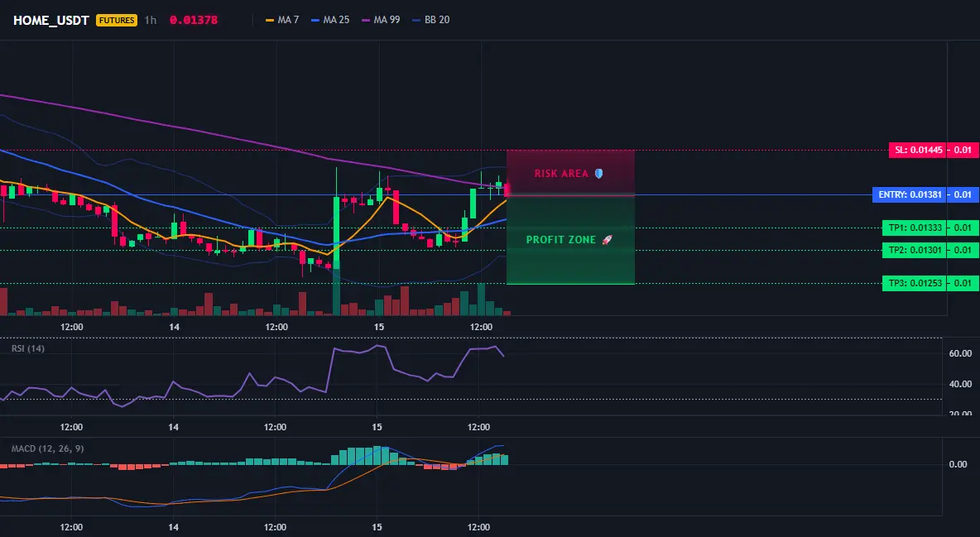The width and height of the screenshot is (980, 537).
Task: Select the 1h timeframe label
Action: coord(151,20)
